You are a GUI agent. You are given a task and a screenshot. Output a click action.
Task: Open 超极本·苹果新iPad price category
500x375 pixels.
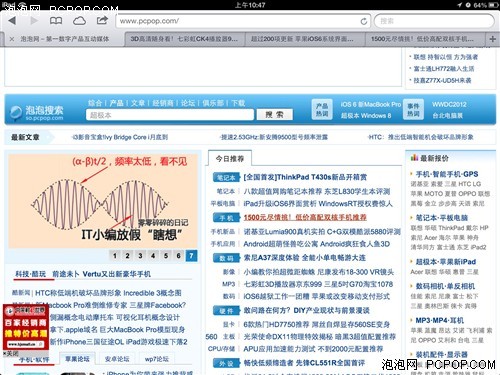(x=446, y=262)
